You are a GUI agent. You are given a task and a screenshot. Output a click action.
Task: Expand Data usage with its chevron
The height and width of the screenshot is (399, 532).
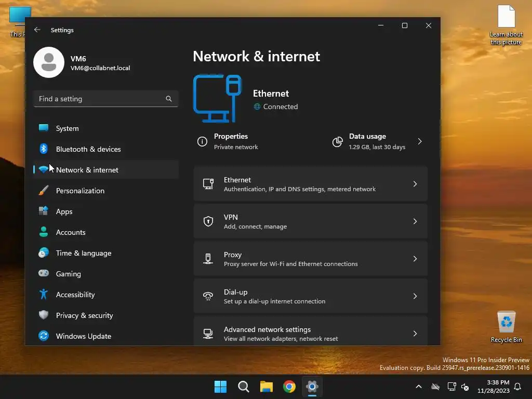click(420, 141)
